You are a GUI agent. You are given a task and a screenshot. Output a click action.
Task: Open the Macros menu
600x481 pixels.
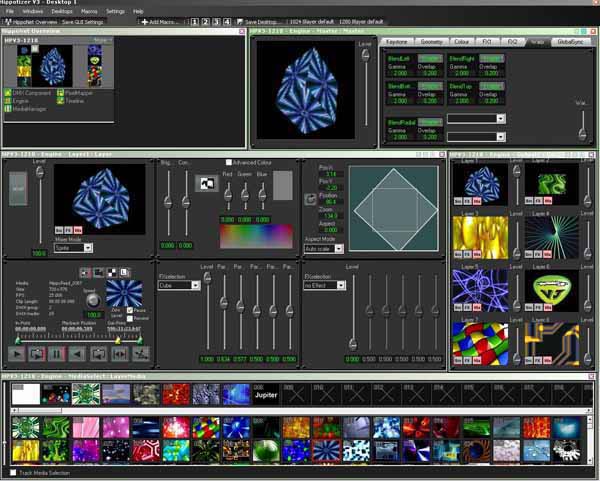point(90,11)
